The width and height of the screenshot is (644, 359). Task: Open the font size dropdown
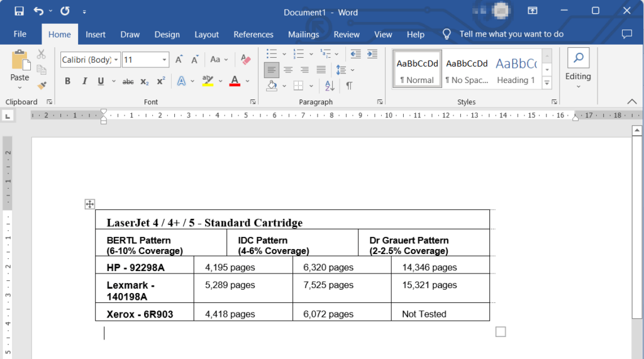pos(164,60)
